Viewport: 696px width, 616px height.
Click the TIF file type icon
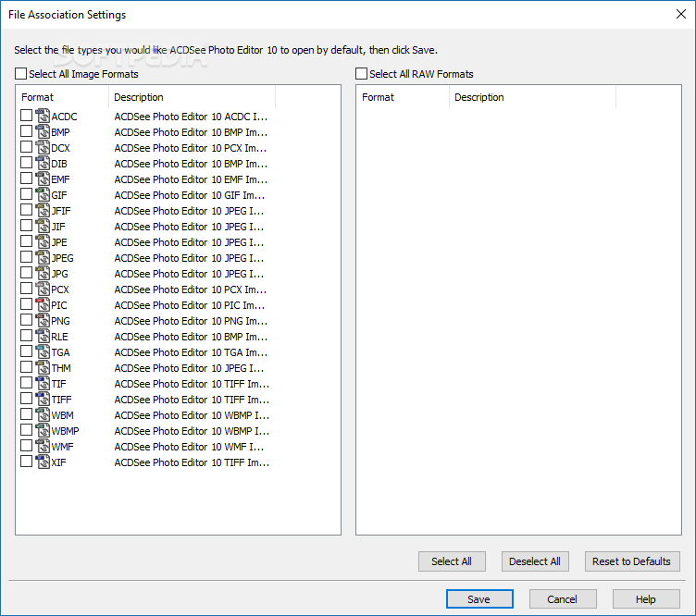click(43, 384)
